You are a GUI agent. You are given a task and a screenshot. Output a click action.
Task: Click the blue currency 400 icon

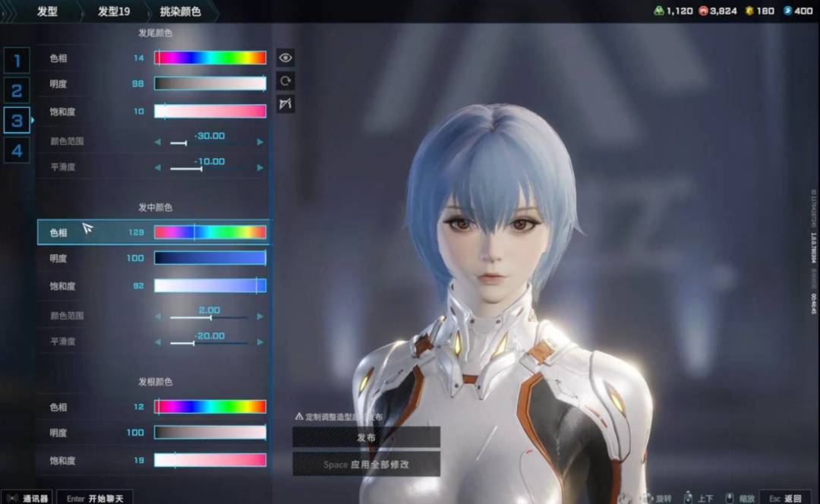point(787,11)
